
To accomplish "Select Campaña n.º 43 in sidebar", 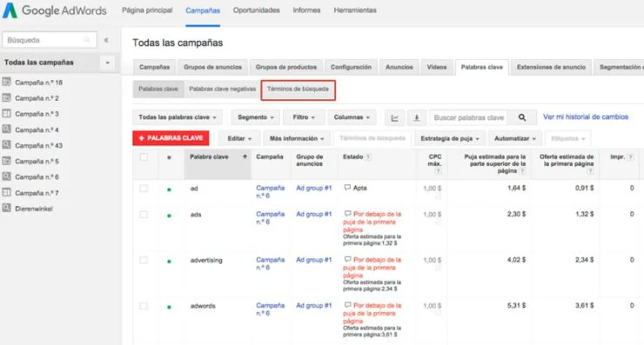I will coord(38,145).
